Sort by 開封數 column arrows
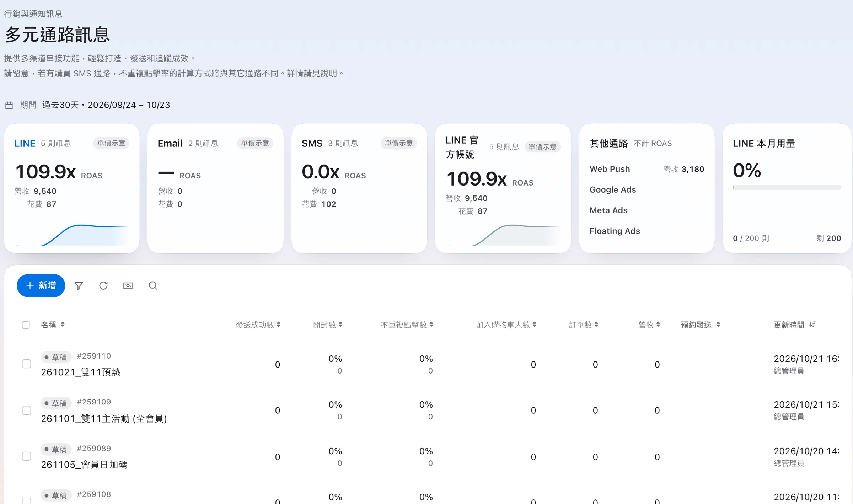The width and height of the screenshot is (853, 504). (340, 325)
